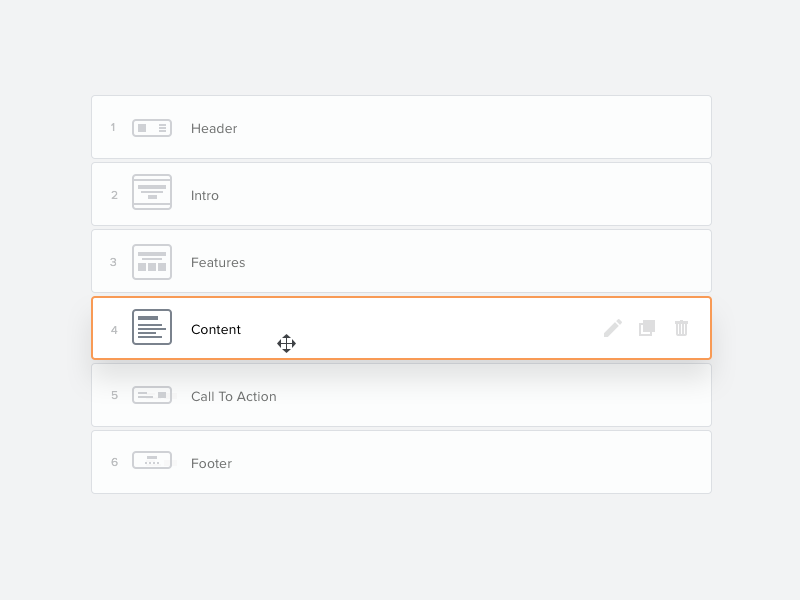Click the trash icon to delete Content
800x600 pixels.
click(x=681, y=328)
